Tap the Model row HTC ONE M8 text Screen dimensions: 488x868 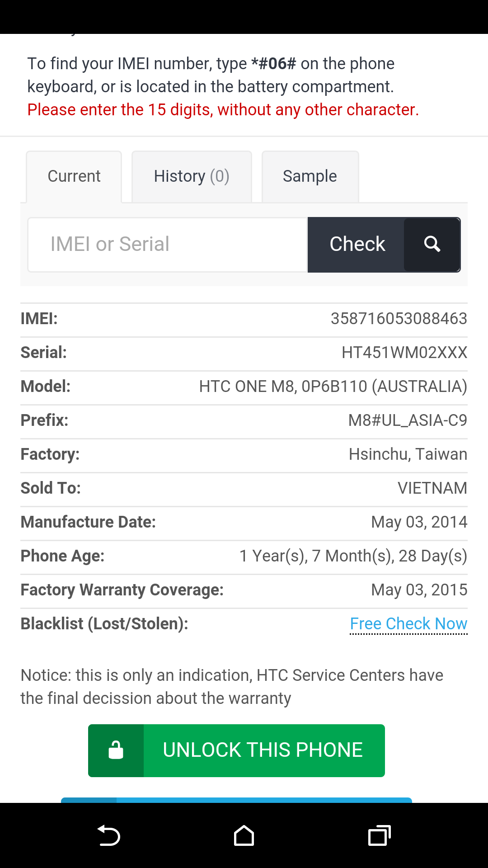click(x=333, y=387)
